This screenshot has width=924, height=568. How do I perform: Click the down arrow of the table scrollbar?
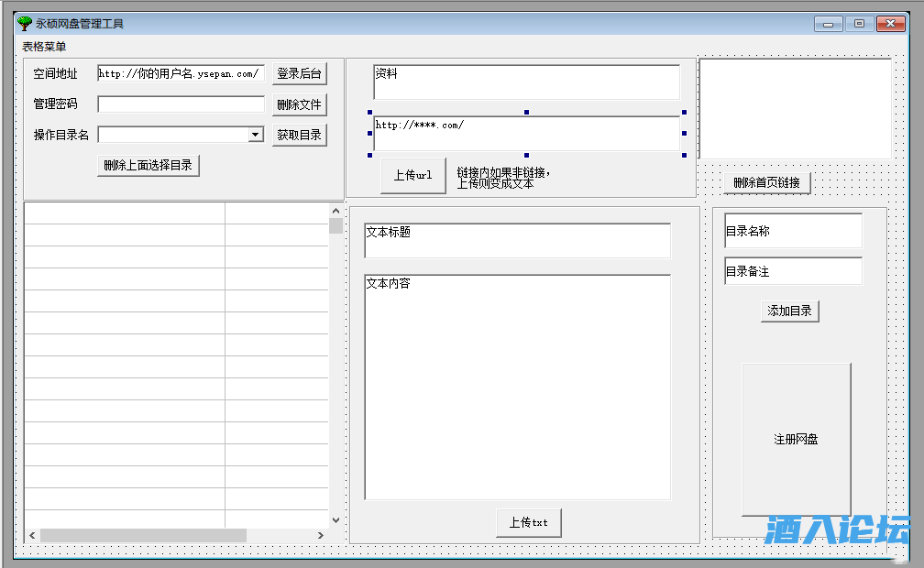335,519
